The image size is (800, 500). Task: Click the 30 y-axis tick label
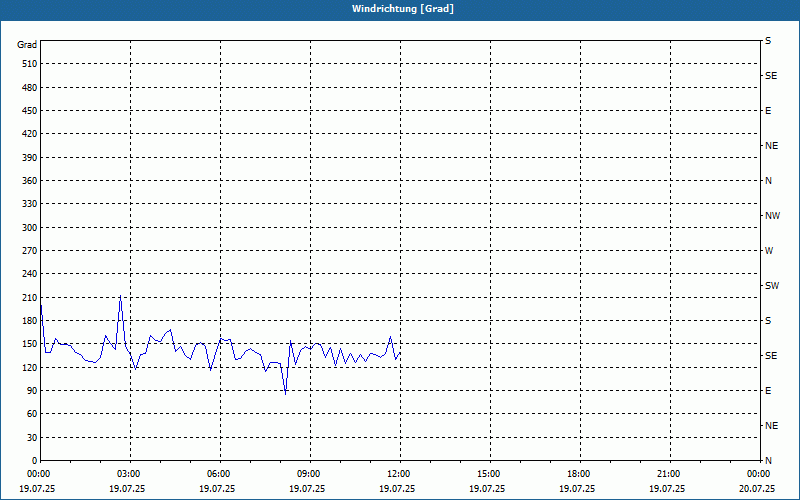[32, 438]
